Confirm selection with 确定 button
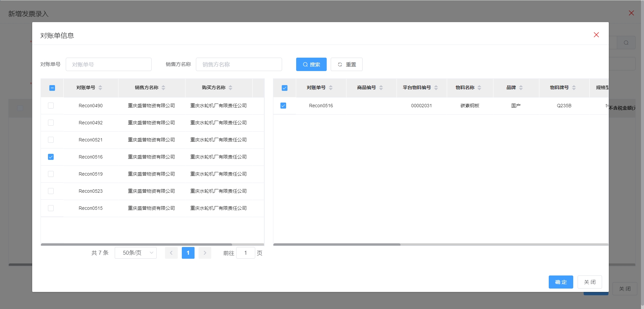Viewport: 644px width, 309px height. [x=560, y=282]
